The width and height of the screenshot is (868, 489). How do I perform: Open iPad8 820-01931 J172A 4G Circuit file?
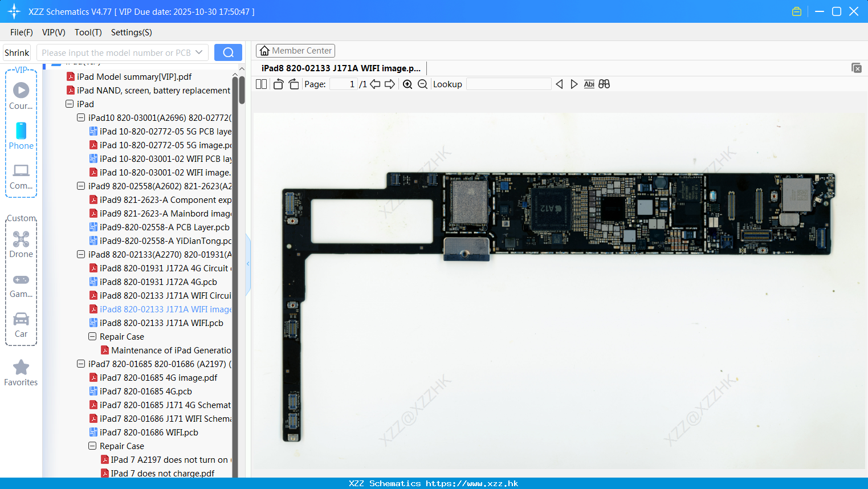coord(160,268)
